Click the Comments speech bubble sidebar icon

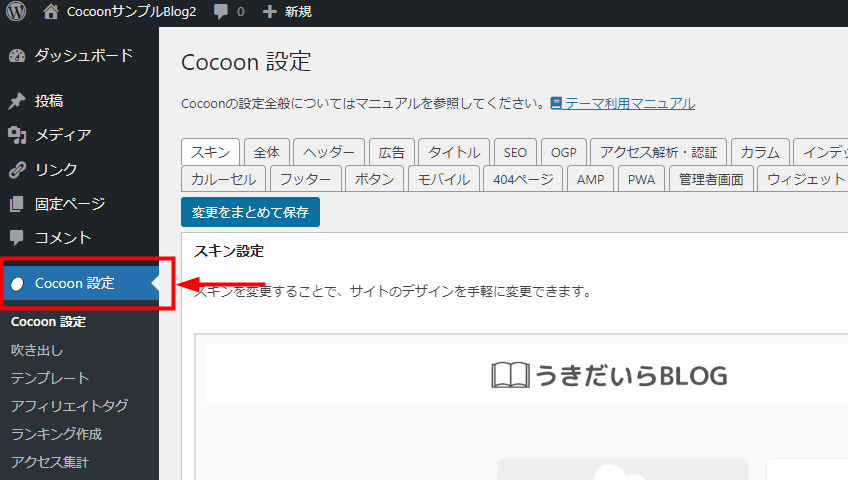pyautogui.click(x=17, y=238)
